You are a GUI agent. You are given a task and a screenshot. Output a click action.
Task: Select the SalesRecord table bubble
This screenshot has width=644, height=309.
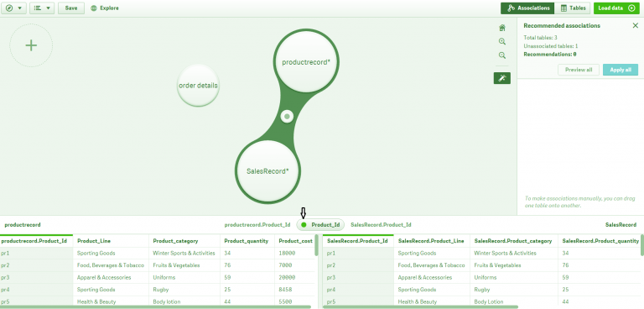(267, 171)
